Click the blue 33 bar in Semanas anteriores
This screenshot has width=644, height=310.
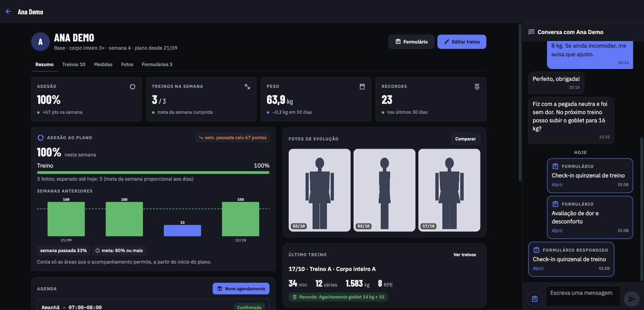click(182, 230)
